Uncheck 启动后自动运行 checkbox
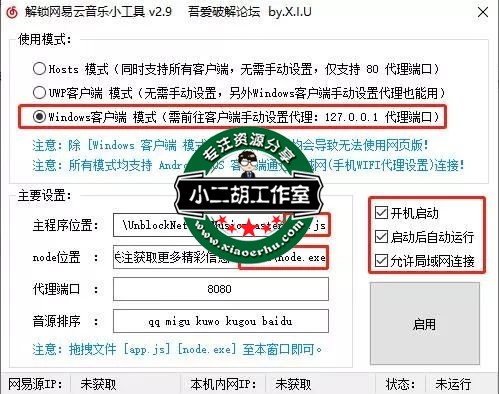The width and height of the screenshot is (499, 394). click(x=381, y=237)
